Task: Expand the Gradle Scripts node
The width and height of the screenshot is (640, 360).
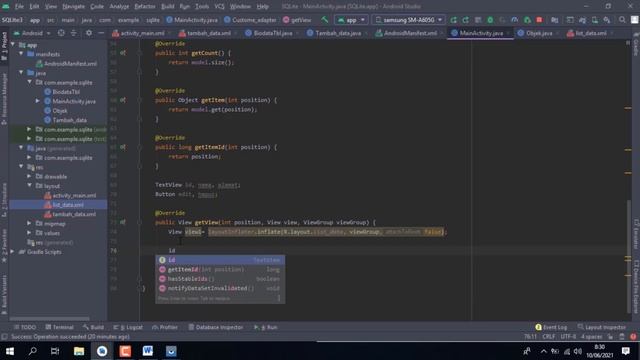Action: point(13,252)
